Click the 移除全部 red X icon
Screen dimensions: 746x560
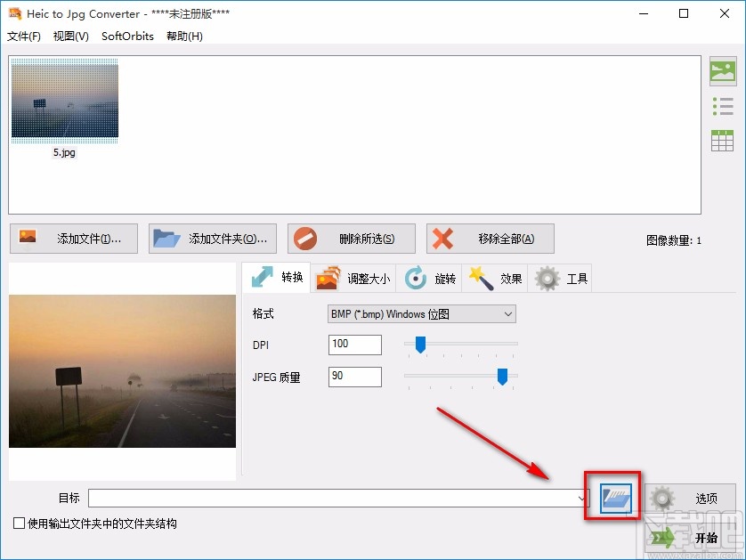coord(444,238)
